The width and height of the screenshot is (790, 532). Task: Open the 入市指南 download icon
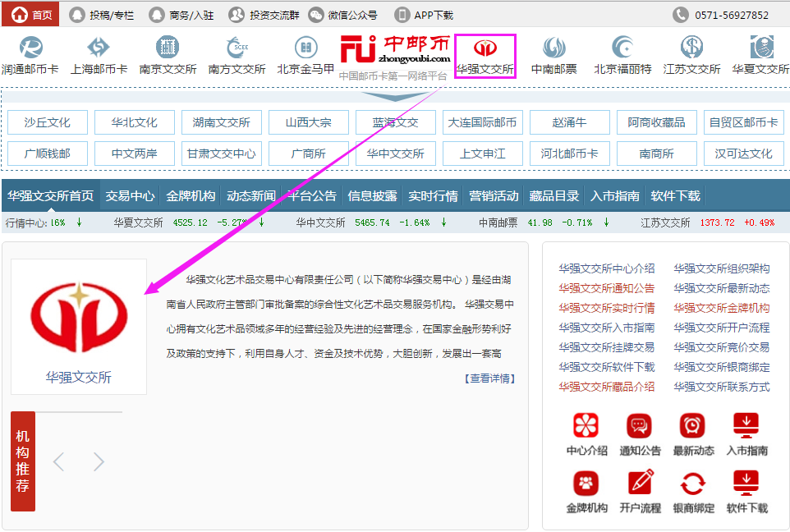[x=746, y=426]
